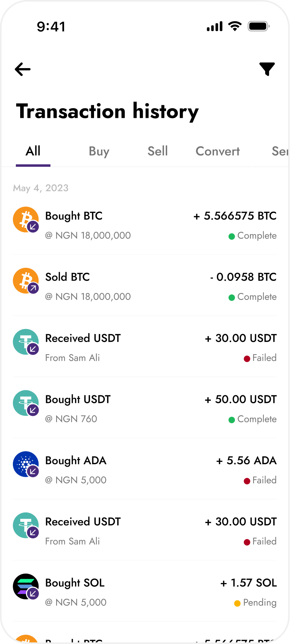Image resolution: width=290 pixels, height=644 pixels.
Task: Tap Pending status on Bought SOL
Action: (x=255, y=603)
